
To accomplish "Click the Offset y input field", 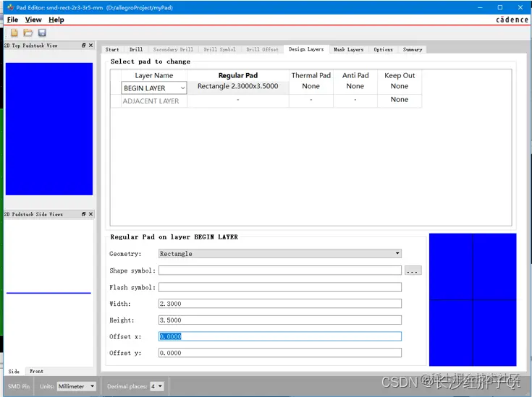I will pyautogui.click(x=280, y=353).
